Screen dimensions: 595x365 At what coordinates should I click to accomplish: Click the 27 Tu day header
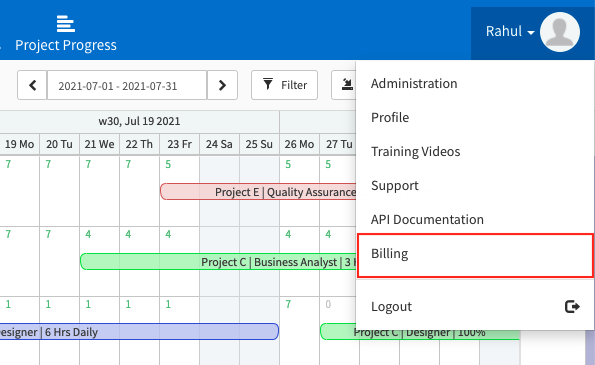point(339,144)
